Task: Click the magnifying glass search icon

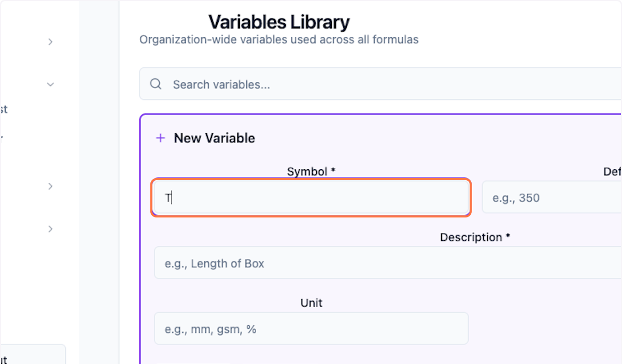Action: 155,84
